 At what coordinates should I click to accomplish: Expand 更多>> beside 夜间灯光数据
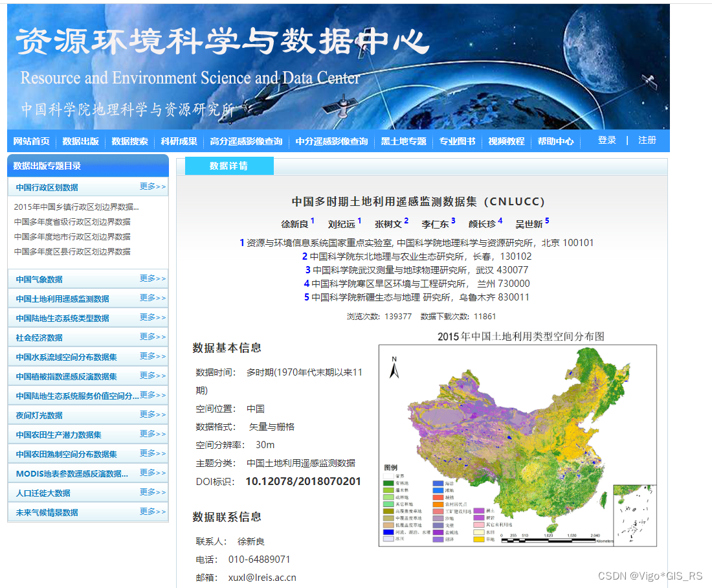pos(153,414)
